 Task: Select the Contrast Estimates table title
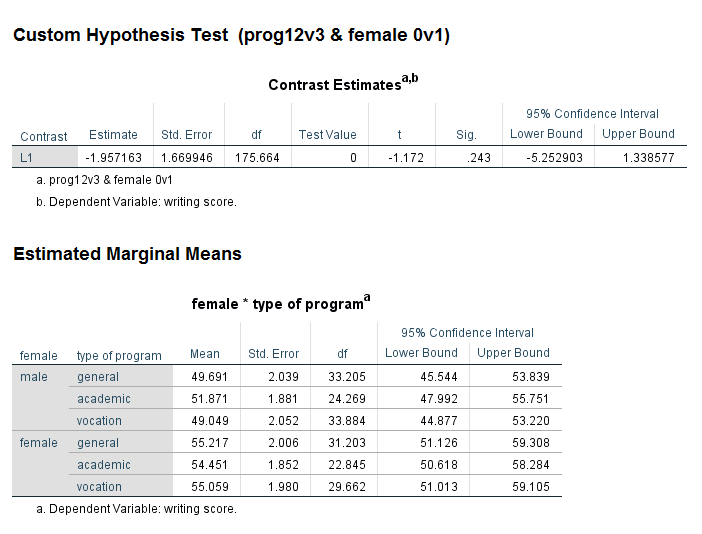pos(342,84)
